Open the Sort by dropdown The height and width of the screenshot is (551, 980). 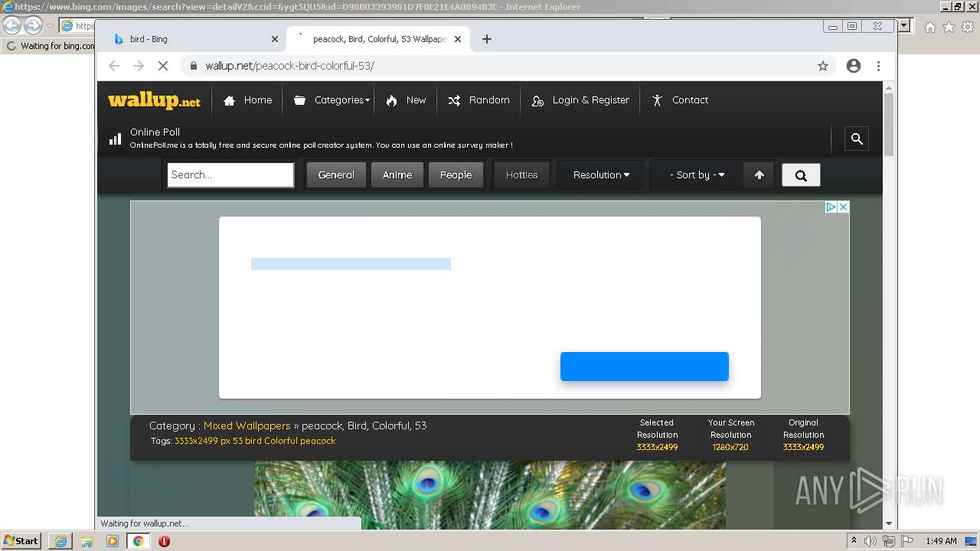click(x=697, y=174)
